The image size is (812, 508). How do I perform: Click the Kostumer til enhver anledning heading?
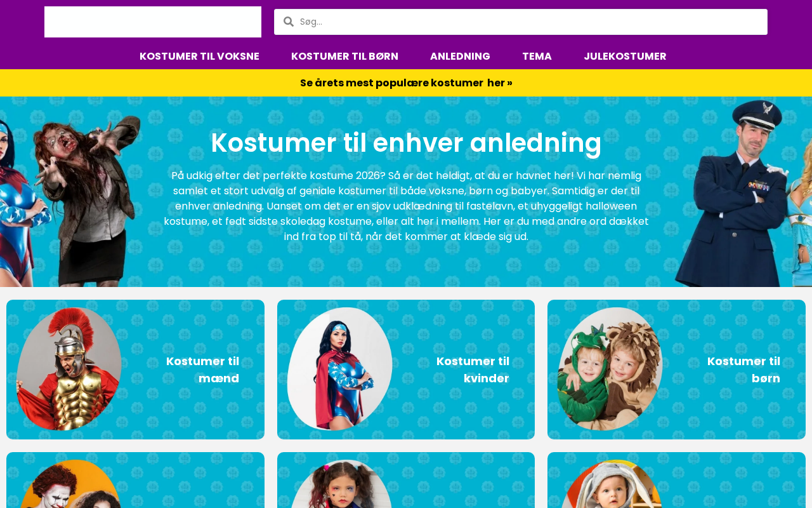[406, 142]
